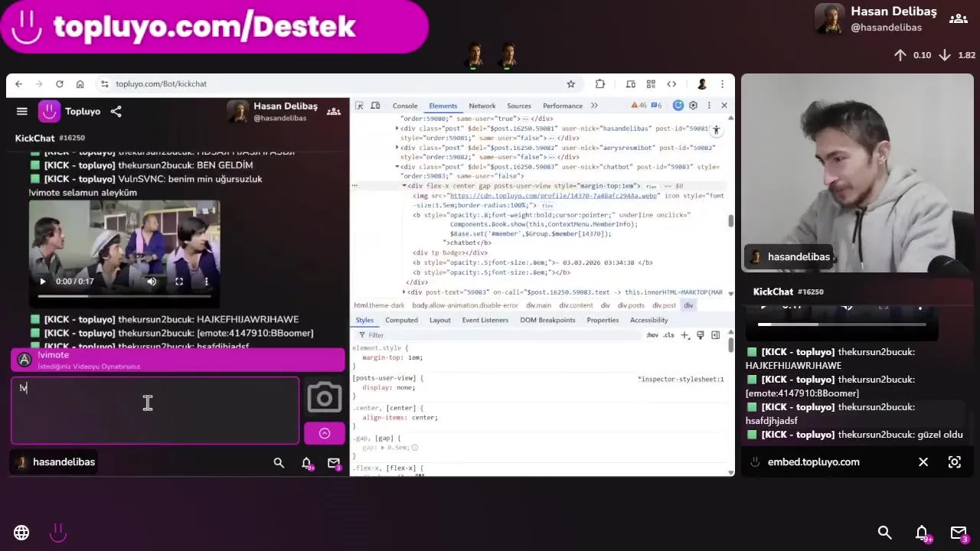This screenshot has width=980, height=551.
Task: Open members icon in inner Topluyo header
Action: [x=334, y=112]
